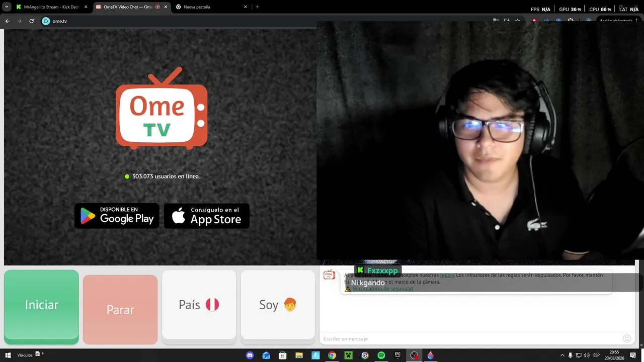Image resolution: width=644 pixels, height=362 pixels.
Task: Open Windows Start menu
Action: pos(8,355)
